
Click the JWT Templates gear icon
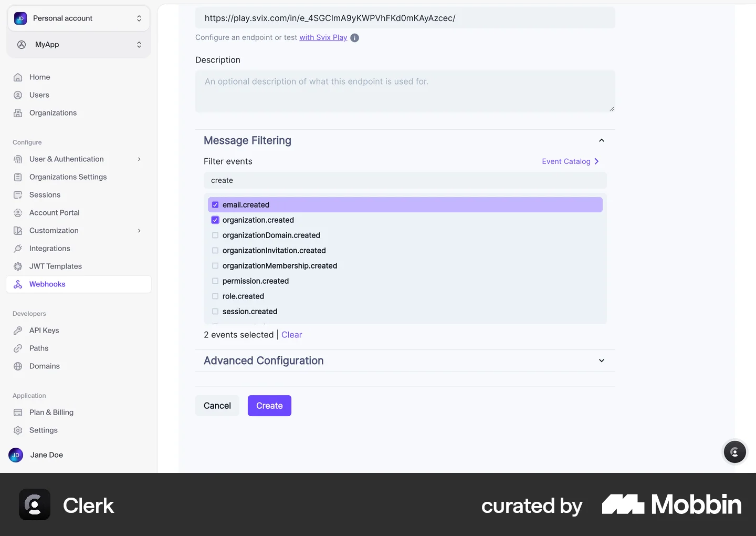coord(18,266)
